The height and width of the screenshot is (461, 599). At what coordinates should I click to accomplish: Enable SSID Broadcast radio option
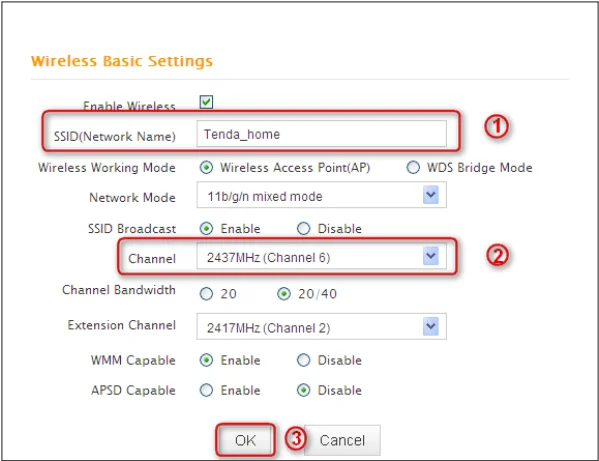point(206,228)
